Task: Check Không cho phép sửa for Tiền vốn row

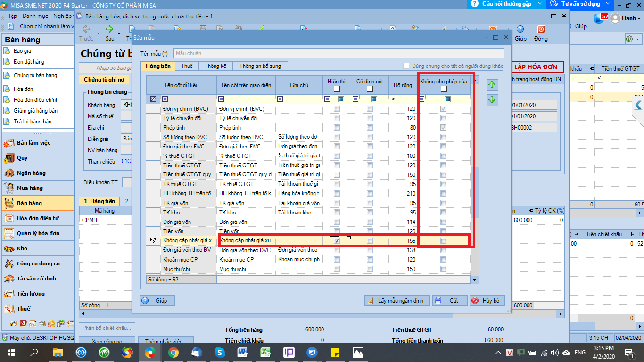Action: pyautogui.click(x=444, y=231)
